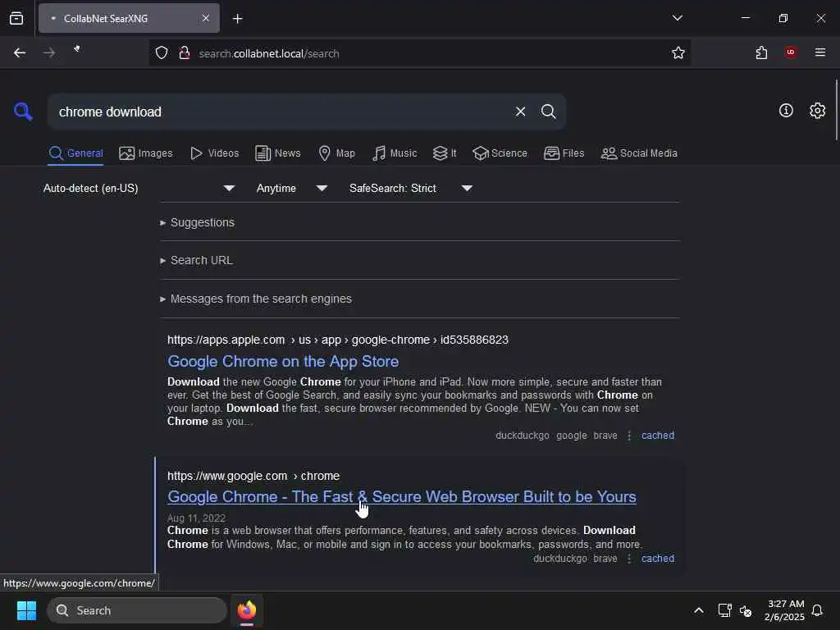Clear the search query with X

520,112
